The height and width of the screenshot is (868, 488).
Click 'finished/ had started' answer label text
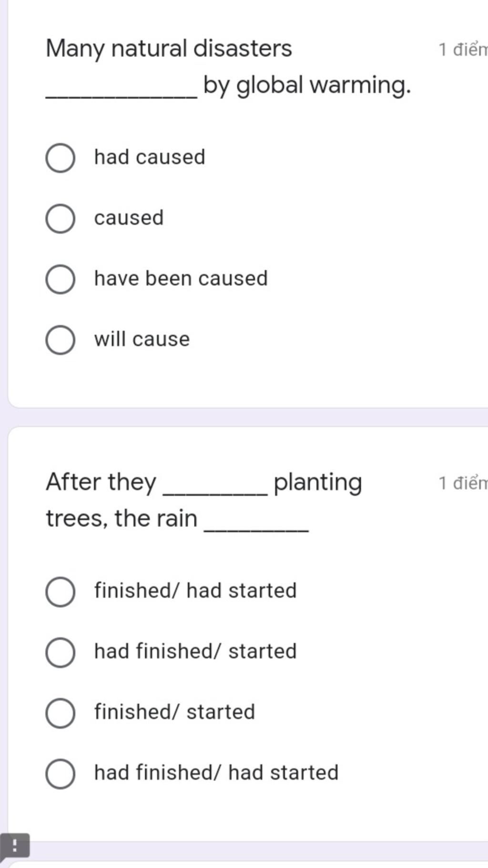pyautogui.click(x=195, y=591)
